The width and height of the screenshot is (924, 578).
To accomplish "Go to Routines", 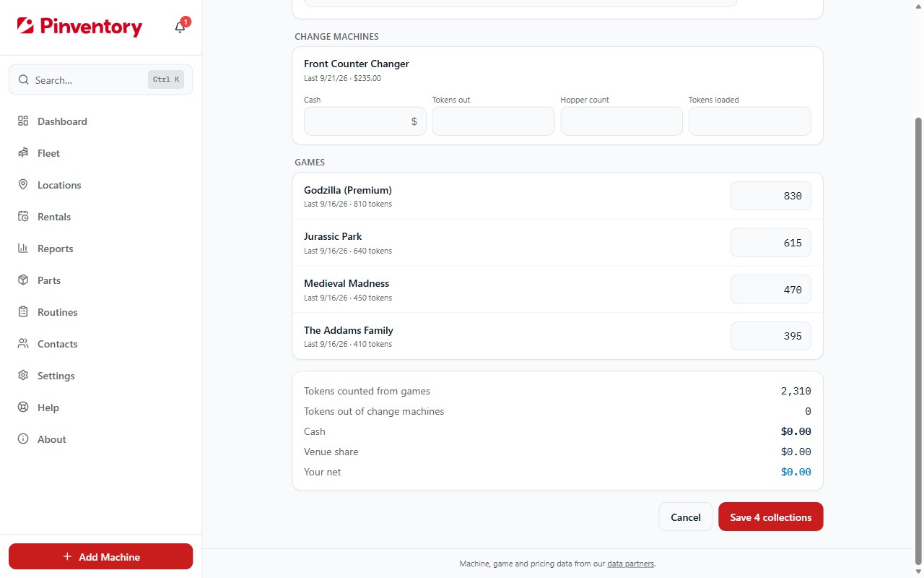I will coord(101,312).
